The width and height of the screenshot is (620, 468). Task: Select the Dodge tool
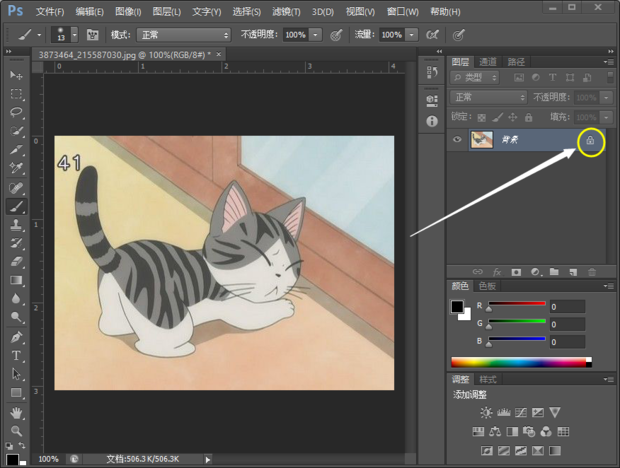coord(16,317)
